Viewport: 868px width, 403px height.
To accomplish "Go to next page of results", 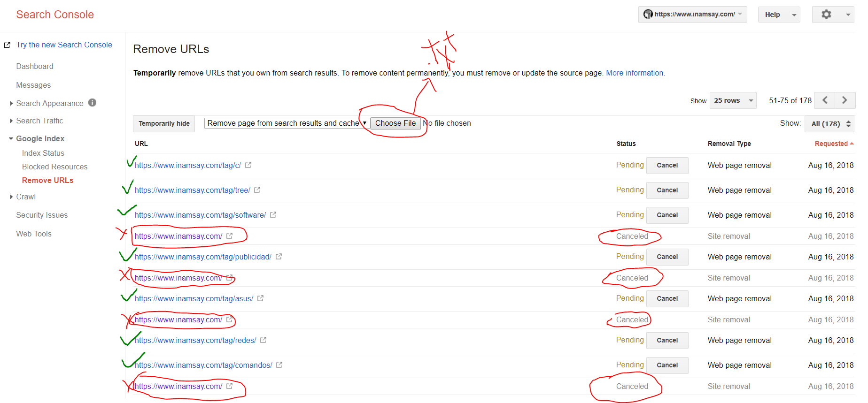I will click(x=845, y=100).
